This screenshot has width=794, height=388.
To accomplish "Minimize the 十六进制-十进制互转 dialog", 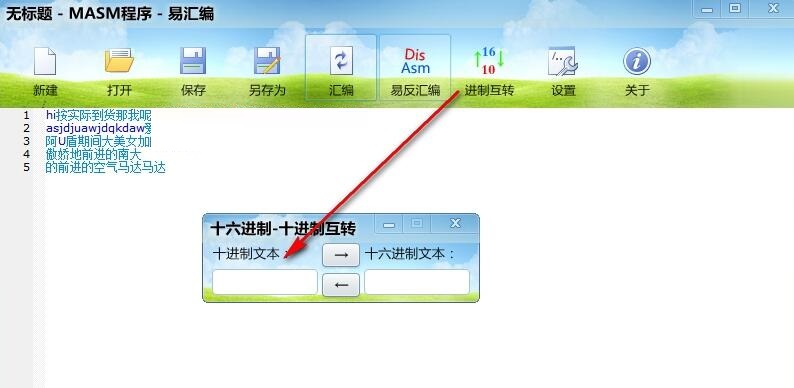I will point(389,223).
